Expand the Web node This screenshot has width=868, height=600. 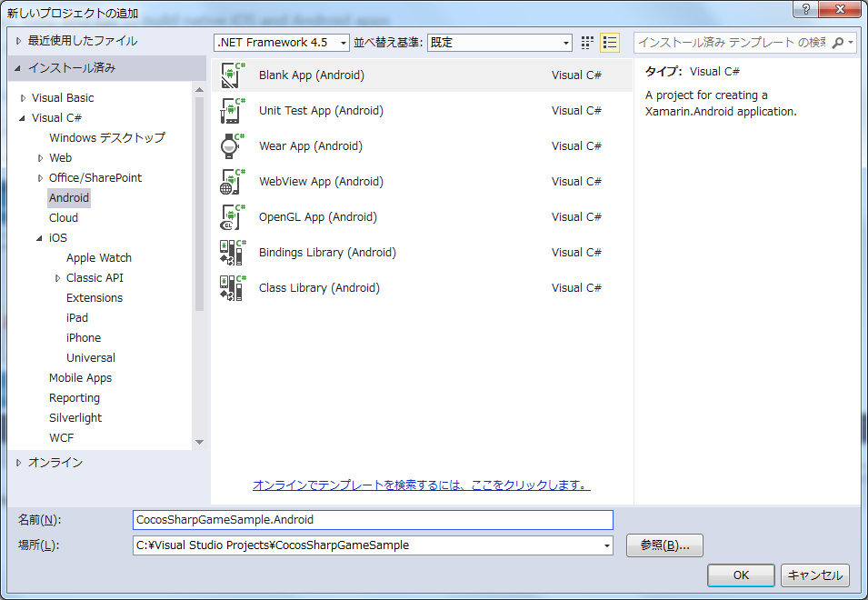click(40, 158)
